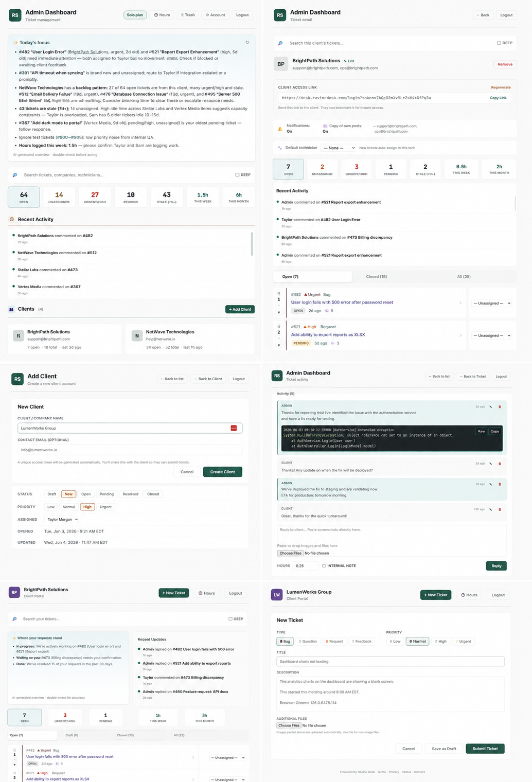Expand ticket #521 row chevron in ticket detail

click(x=460, y=335)
